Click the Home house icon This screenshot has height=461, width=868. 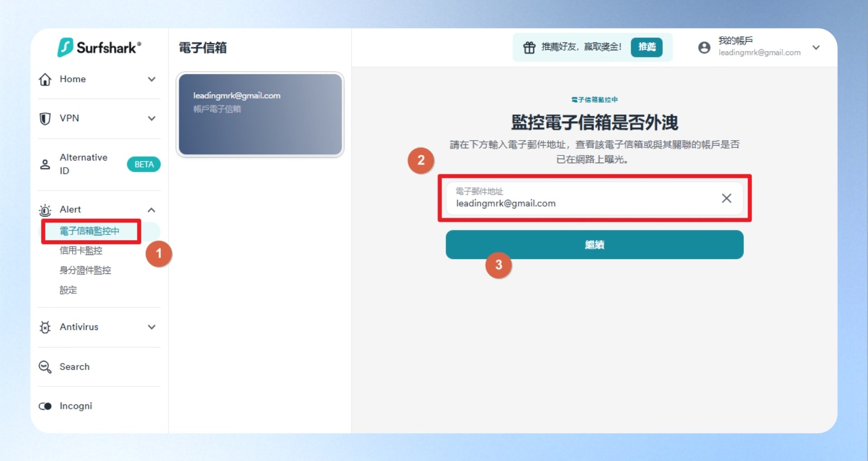pos(45,80)
